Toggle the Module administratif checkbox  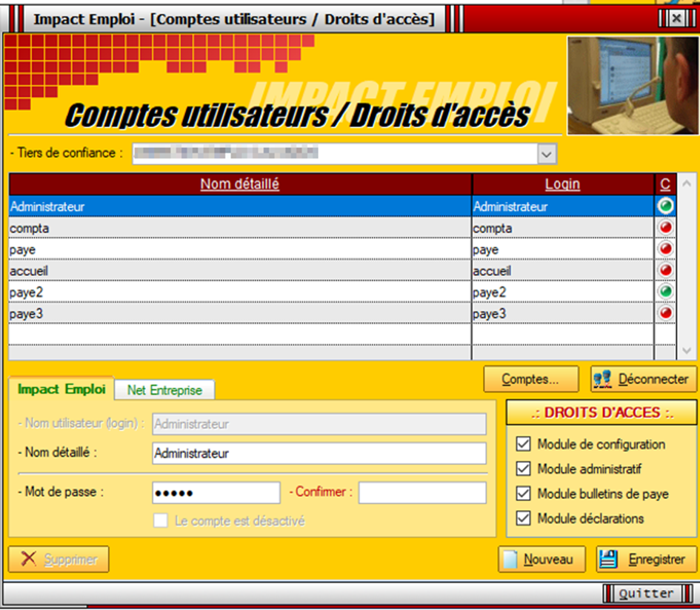tap(523, 469)
